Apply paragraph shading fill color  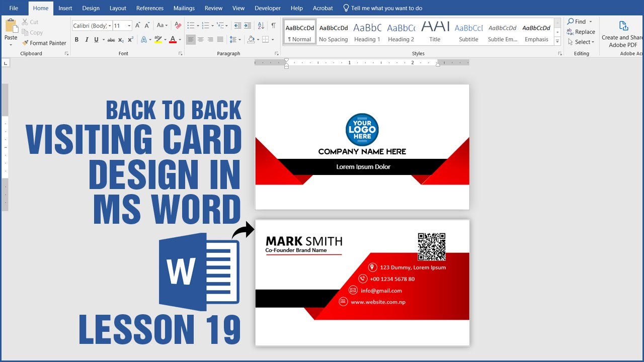coord(251,40)
